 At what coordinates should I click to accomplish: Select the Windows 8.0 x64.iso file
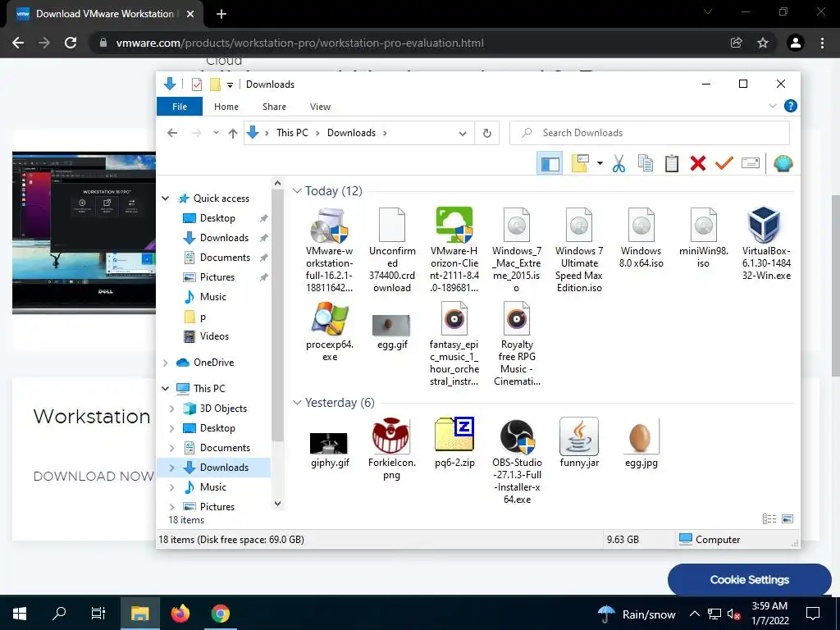[641, 238]
